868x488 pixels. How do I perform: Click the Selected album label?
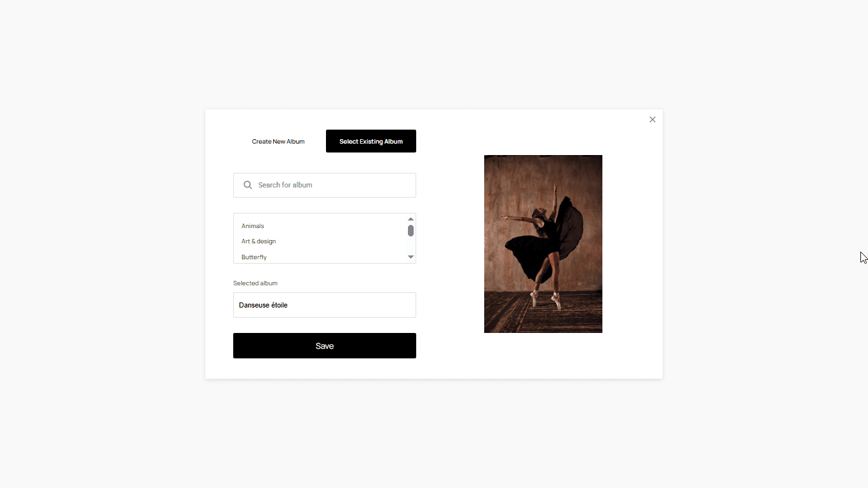255,283
